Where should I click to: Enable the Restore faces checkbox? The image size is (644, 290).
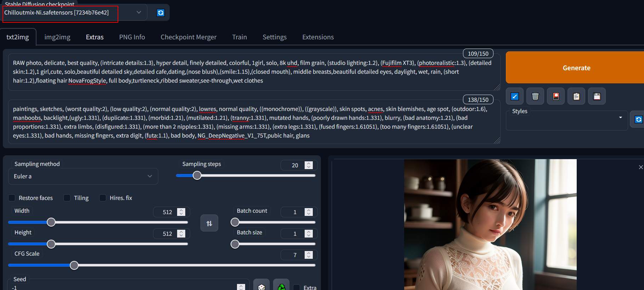point(12,198)
